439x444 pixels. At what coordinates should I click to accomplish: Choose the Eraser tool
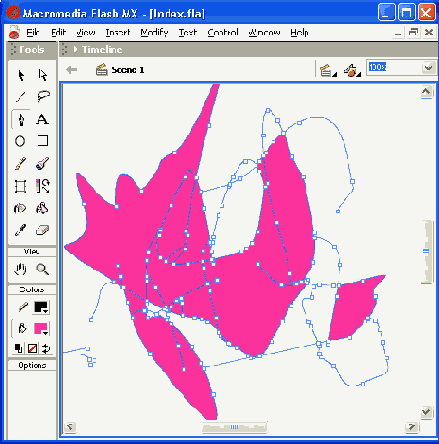[x=42, y=230]
